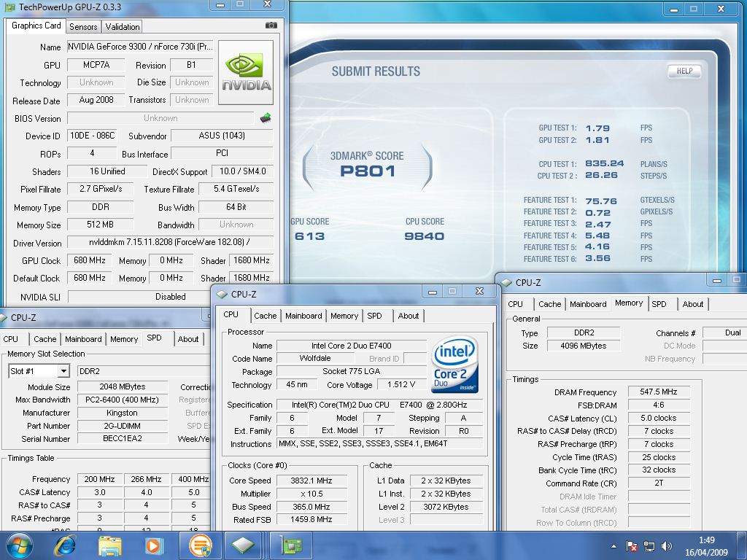This screenshot has width=747, height=560.
Task: Click Manufacturer field Kingston
Action: pos(123,413)
